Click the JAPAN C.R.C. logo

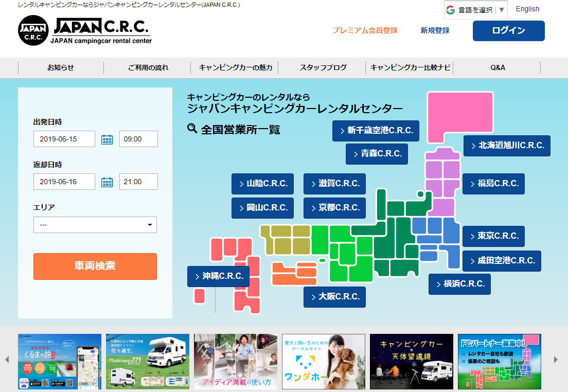(x=85, y=29)
